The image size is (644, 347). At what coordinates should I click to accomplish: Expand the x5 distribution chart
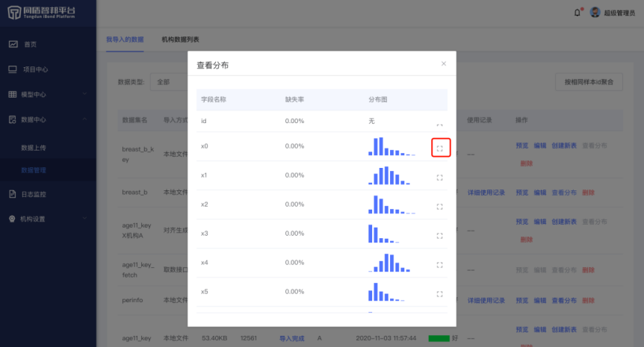440,294
